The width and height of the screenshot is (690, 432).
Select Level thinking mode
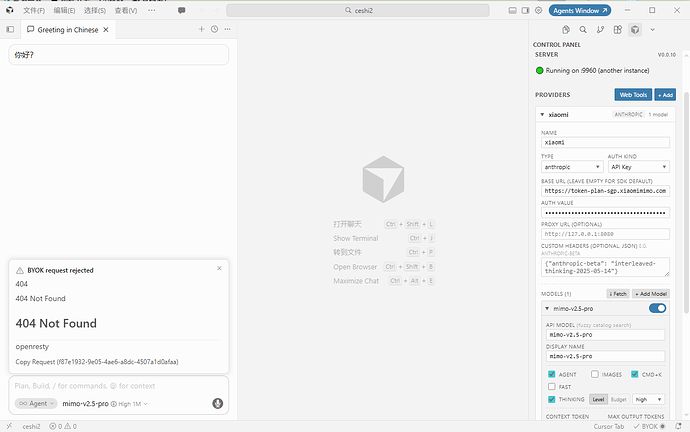pos(598,399)
